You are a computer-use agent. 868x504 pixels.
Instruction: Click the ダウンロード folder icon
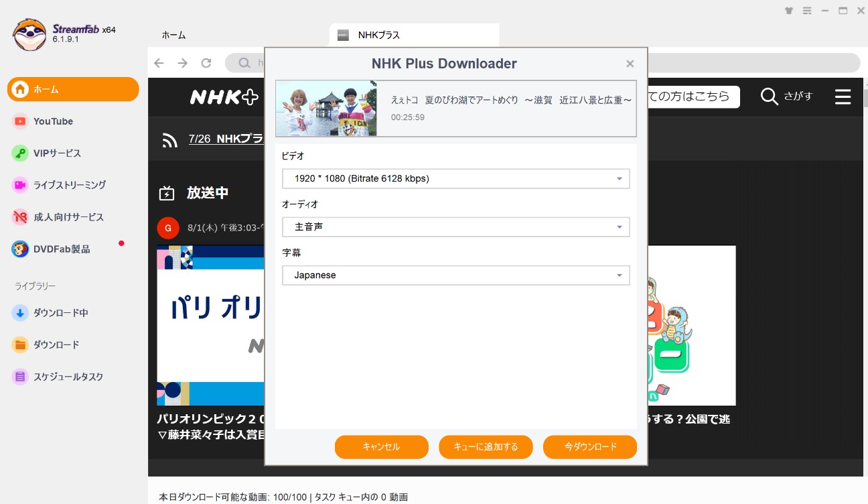[21, 345]
